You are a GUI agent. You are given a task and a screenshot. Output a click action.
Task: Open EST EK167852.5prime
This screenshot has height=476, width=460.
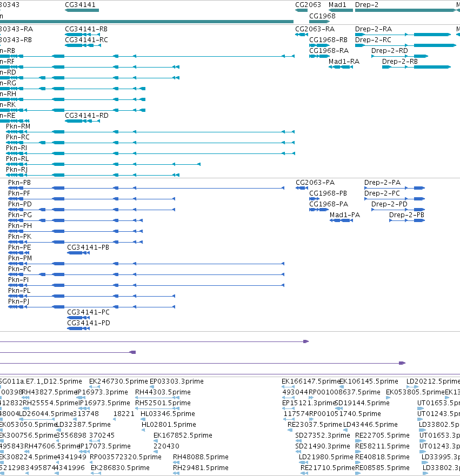tap(183, 435)
